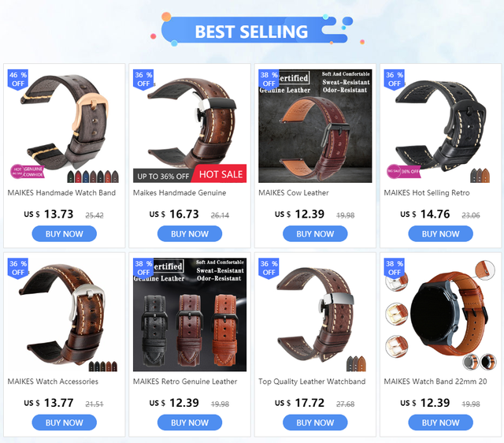Click the color swatches on MAIKES Handmade Watch Band image
The height and width of the screenshot is (443, 504).
[x=93, y=177]
